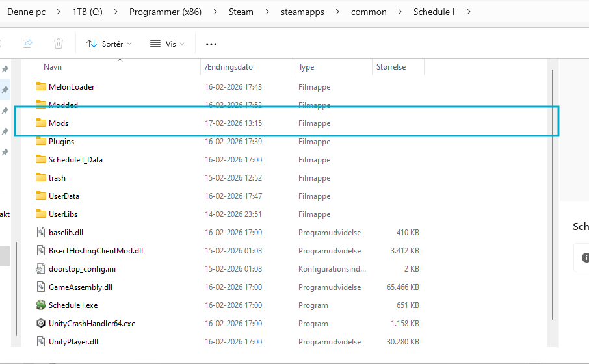Click the 17-02-2026 13:15 date cell
This screenshot has height=364, width=589.
[x=233, y=123]
